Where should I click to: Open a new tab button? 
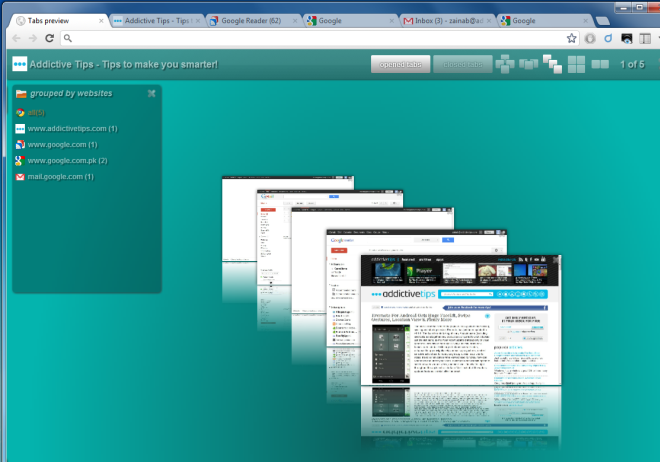point(603,21)
